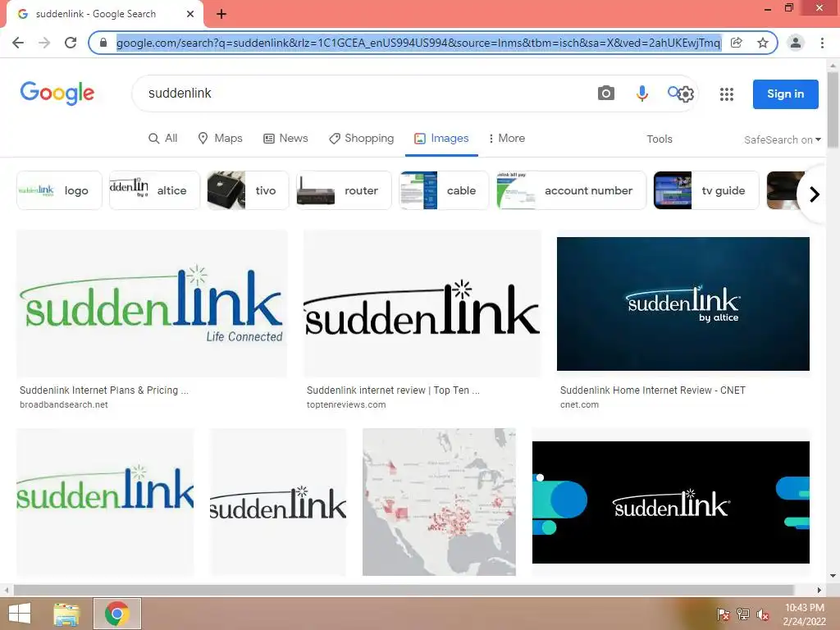Open the network tray icon

point(743,614)
